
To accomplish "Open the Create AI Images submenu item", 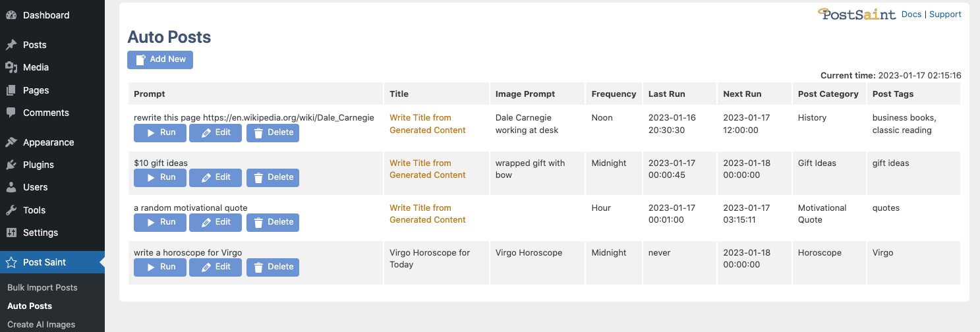I will [42, 325].
